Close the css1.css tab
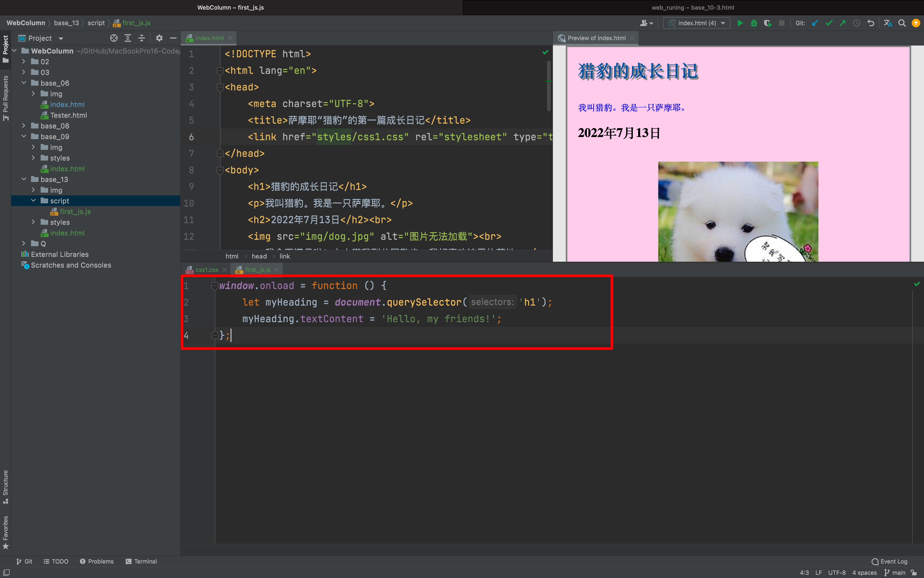The width and height of the screenshot is (924, 578). point(225,269)
